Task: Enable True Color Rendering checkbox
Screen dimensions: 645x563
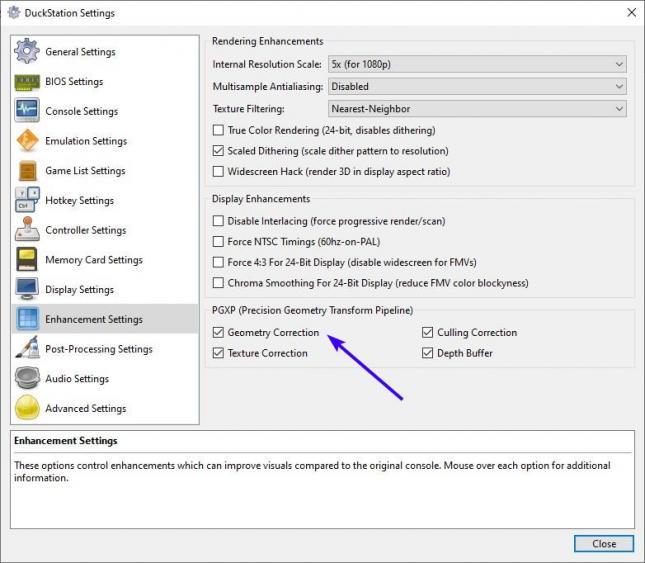Action: pos(218,130)
